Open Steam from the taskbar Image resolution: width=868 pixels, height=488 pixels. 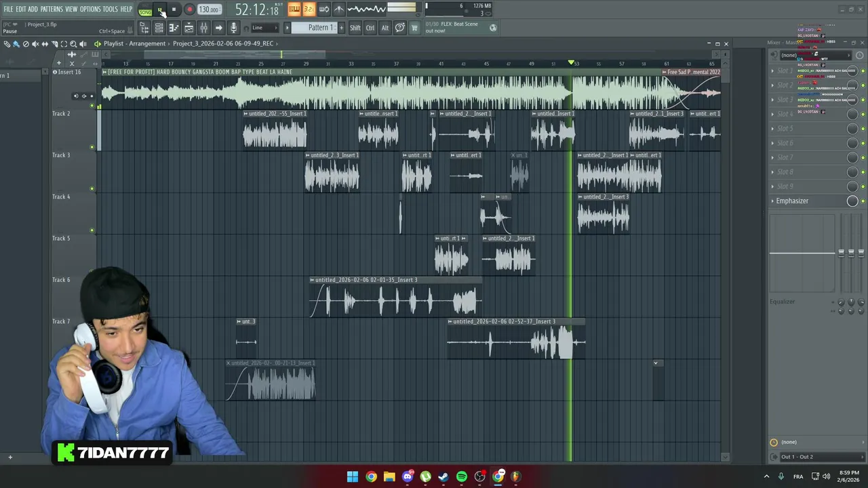tap(443, 476)
